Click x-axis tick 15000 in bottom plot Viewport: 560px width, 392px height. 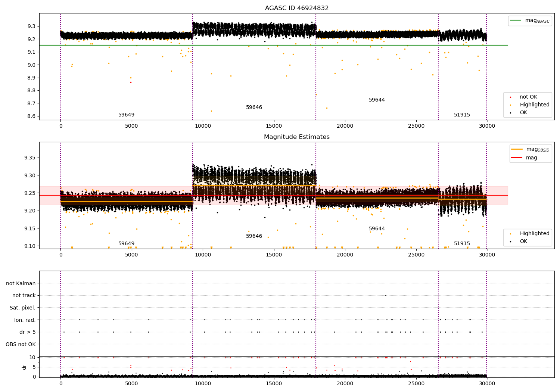pyautogui.click(x=274, y=383)
